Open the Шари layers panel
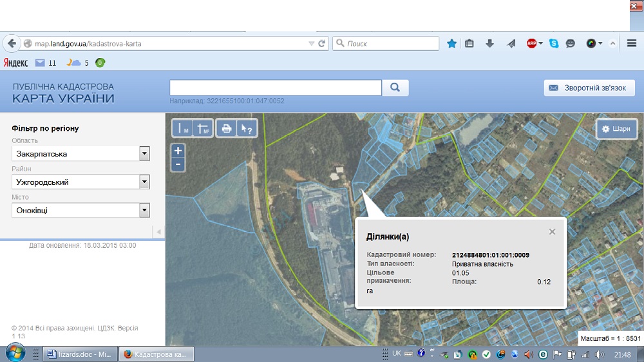This screenshot has width=644, height=362. 616,129
